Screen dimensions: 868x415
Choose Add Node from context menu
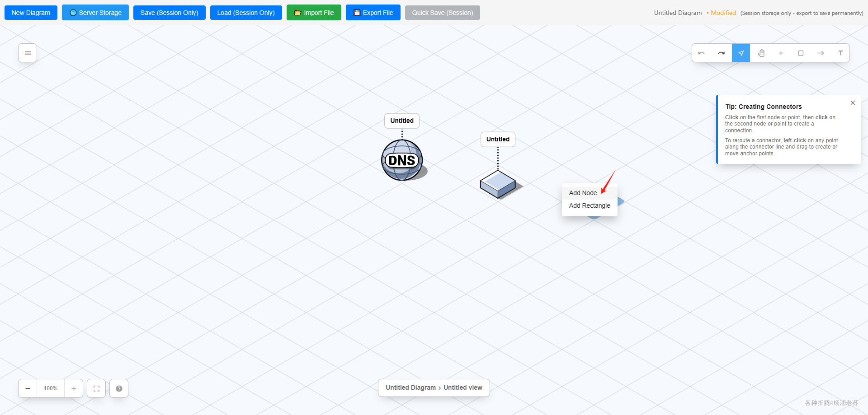tap(590, 193)
